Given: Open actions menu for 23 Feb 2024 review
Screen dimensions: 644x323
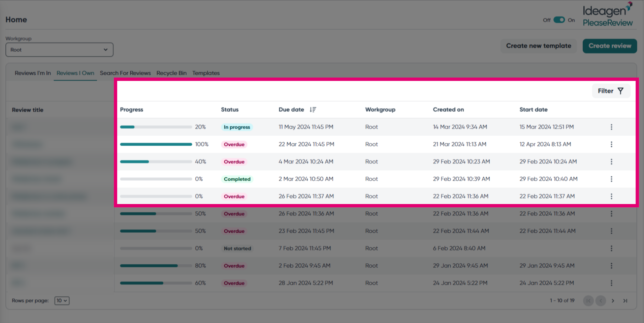Looking at the screenshot, I should click(x=611, y=231).
